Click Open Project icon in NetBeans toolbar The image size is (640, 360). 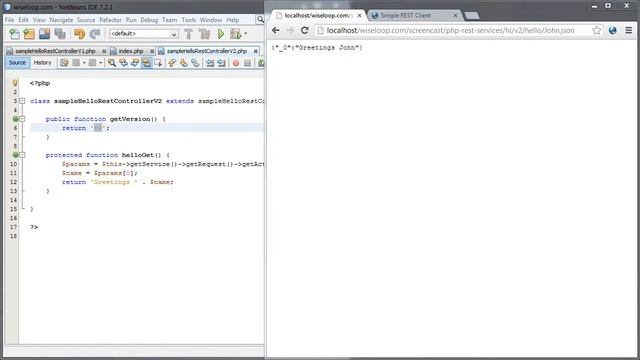[x=44, y=34]
